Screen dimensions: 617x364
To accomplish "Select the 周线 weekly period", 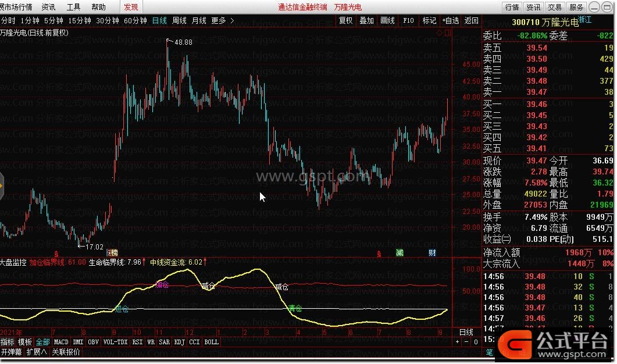I will coord(180,20).
